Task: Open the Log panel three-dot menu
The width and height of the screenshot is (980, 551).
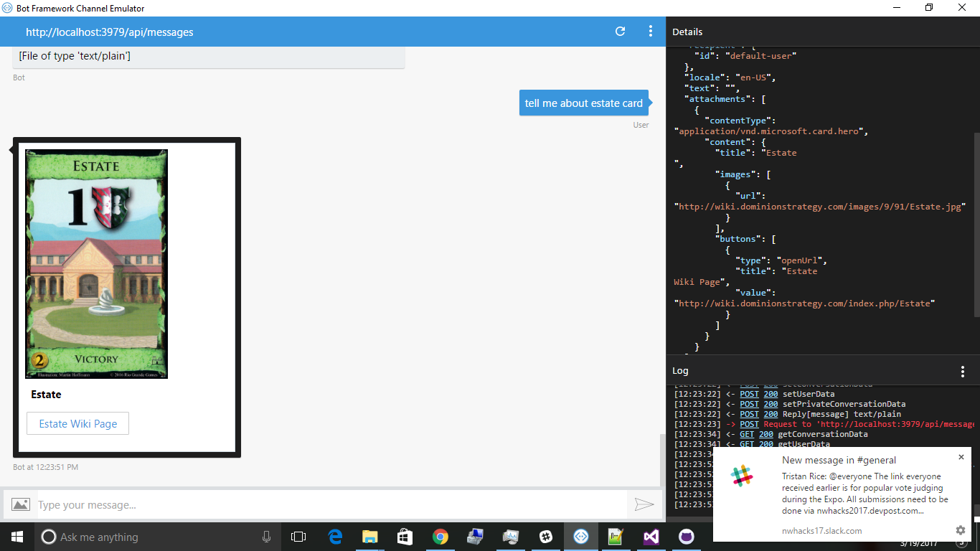Action: [963, 372]
